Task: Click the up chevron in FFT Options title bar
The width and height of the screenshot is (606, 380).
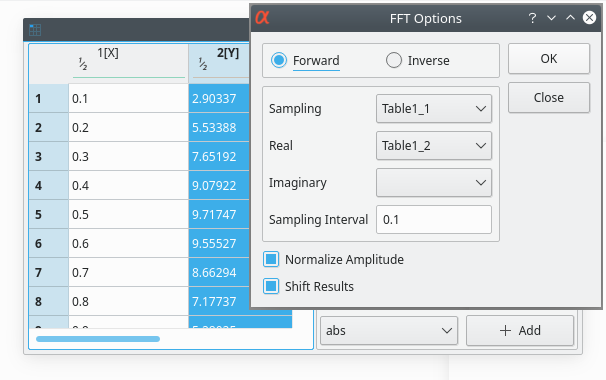Action: coord(570,18)
